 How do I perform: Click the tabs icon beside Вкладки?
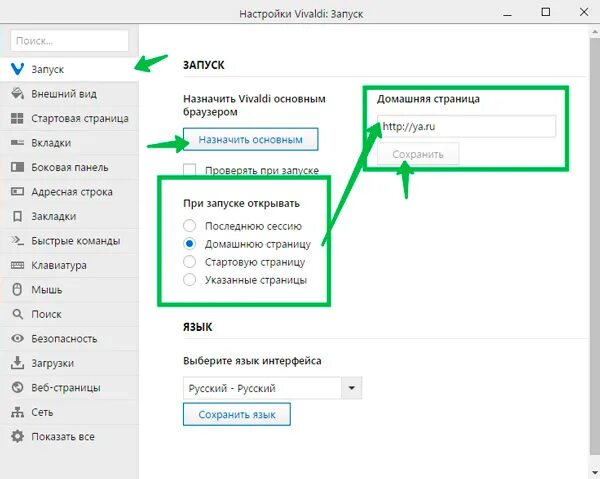coord(17,143)
